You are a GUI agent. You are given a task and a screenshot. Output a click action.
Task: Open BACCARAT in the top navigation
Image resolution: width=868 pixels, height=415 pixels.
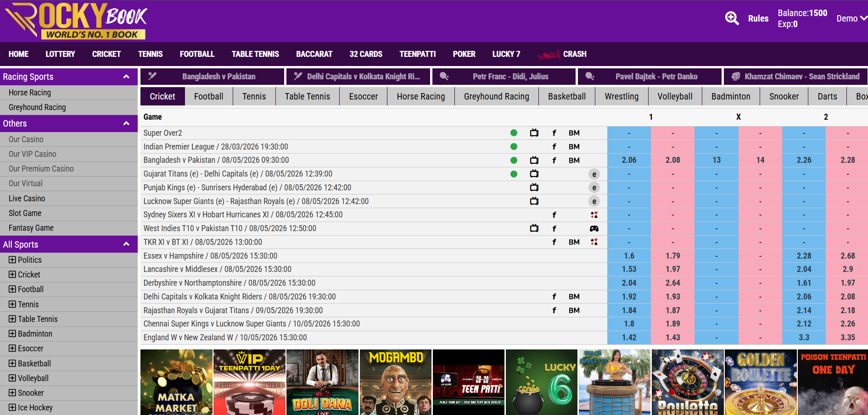click(314, 54)
